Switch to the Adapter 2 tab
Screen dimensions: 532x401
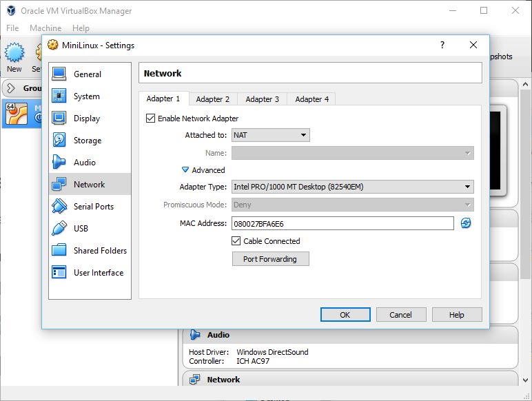(212, 99)
